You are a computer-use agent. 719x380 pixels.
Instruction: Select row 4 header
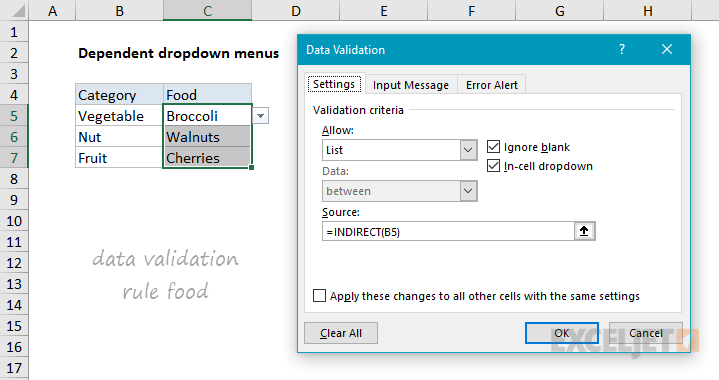click(x=14, y=95)
